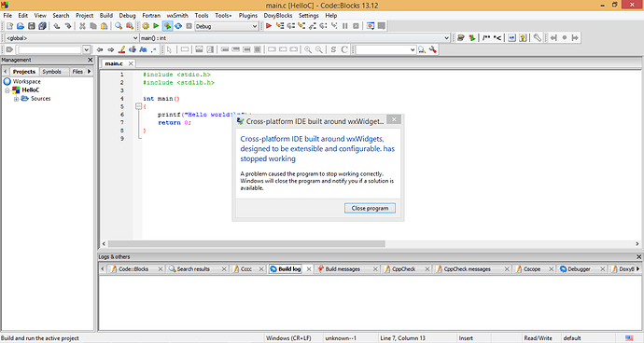Click the Zoom out magnifier icon
The image size is (644, 343).
pos(318,49)
